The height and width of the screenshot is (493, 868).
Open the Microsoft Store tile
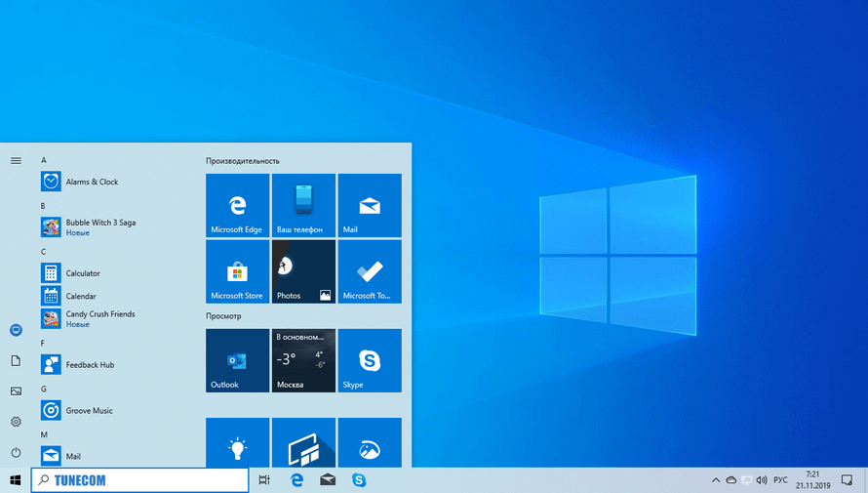pyautogui.click(x=237, y=271)
